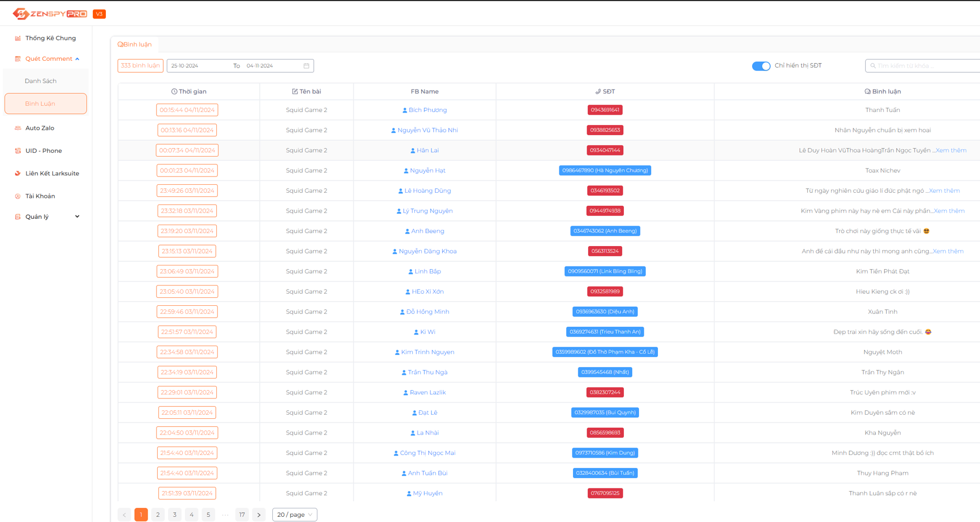Click the ZenSpy Pro logo
The height and width of the screenshot is (522, 980).
point(50,14)
